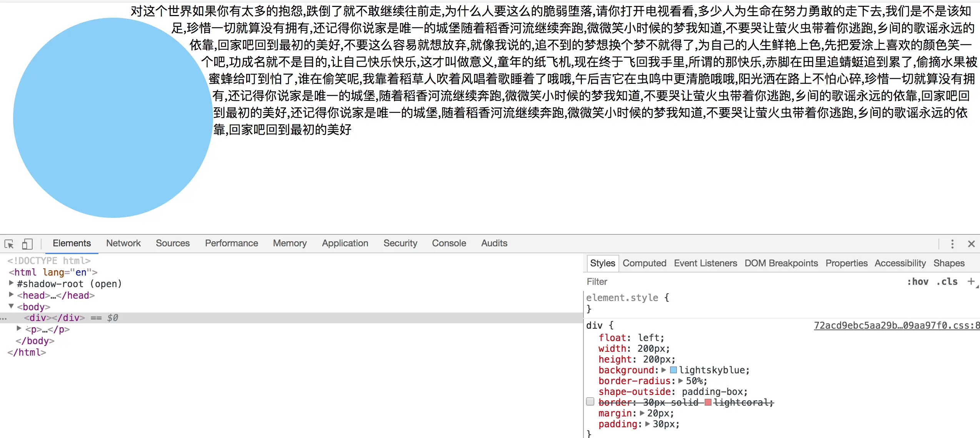
Task: Open the CSS source file link
Action: tap(896, 326)
